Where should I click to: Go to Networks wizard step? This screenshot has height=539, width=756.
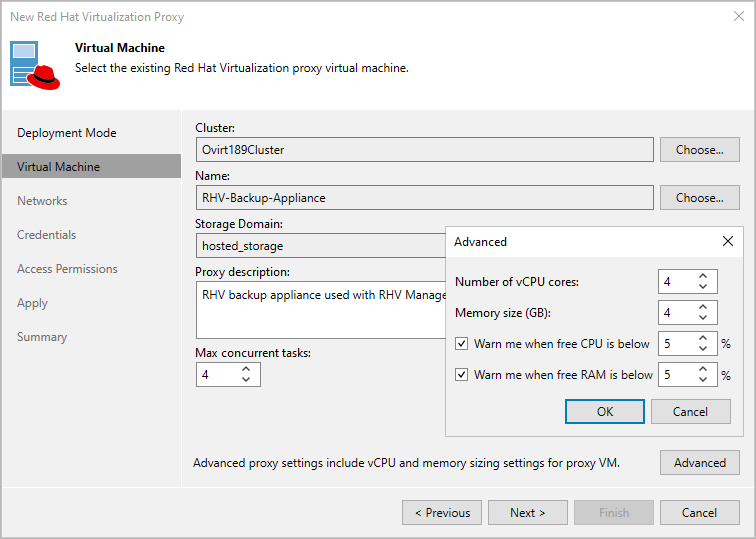point(42,201)
